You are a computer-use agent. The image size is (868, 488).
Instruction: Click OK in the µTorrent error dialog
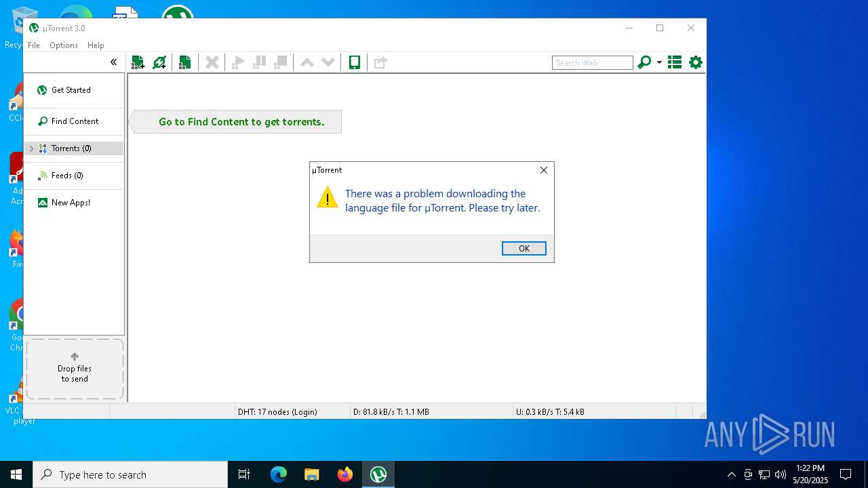coord(524,249)
